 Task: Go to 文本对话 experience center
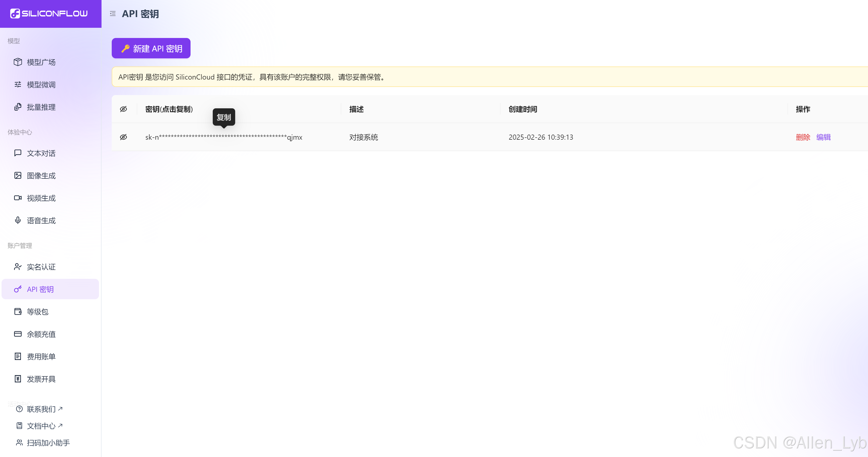point(41,153)
